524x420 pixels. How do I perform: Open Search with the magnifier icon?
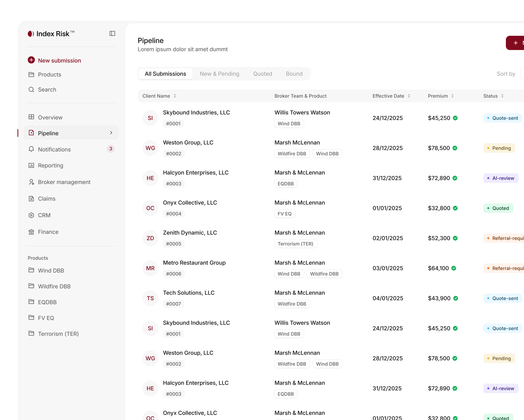[31, 90]
